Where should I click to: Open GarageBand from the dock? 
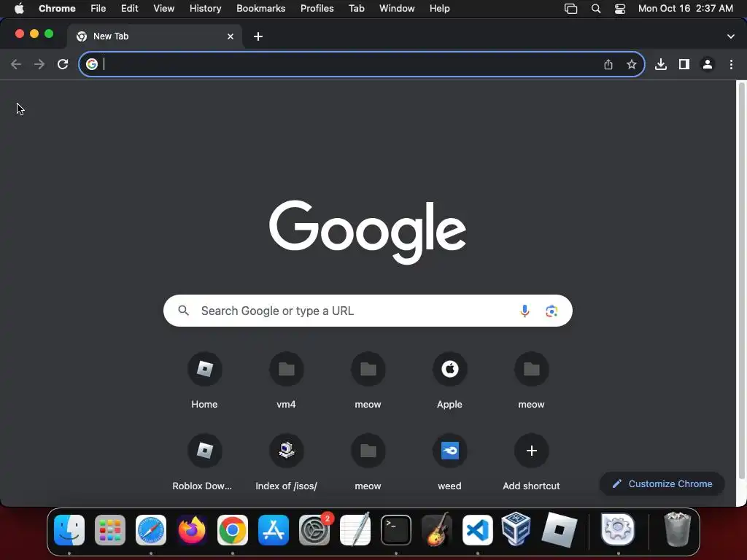[x=437, y=529]
